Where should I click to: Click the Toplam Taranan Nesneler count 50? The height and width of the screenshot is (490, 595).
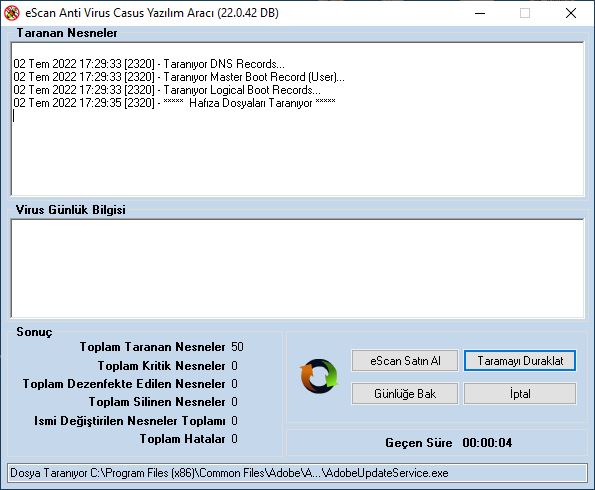pos(238,347)
